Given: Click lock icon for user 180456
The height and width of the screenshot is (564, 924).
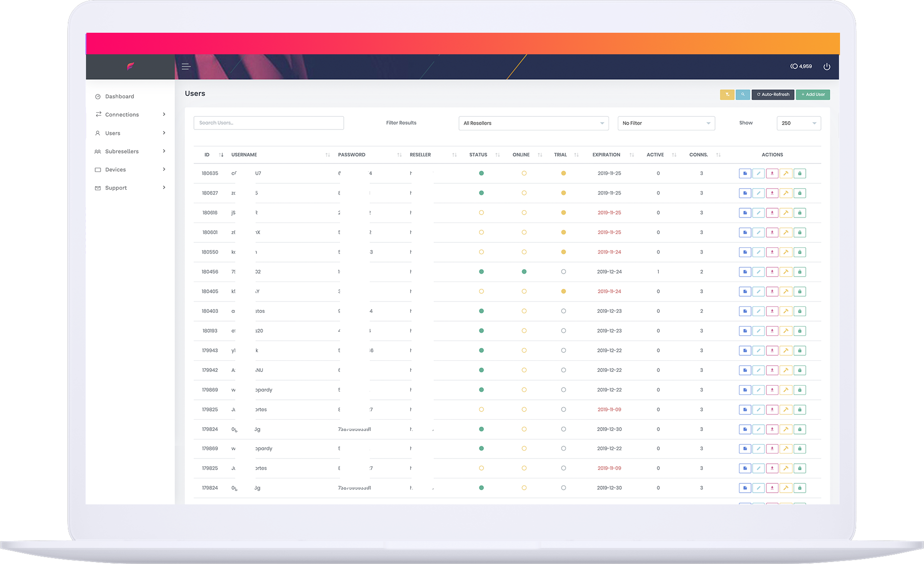Looking at the screenshot, I should click(x=799, y=272).
